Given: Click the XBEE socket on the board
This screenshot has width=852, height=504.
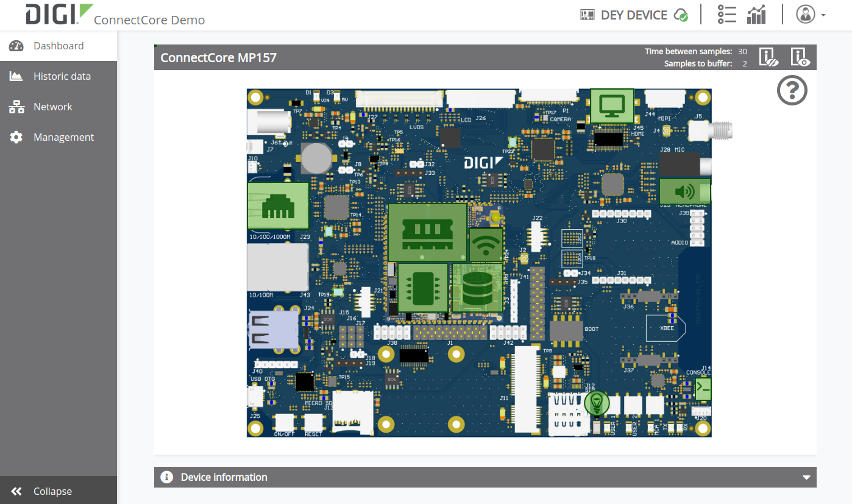Looking at the screenshot, I should [x=666, y=328].
